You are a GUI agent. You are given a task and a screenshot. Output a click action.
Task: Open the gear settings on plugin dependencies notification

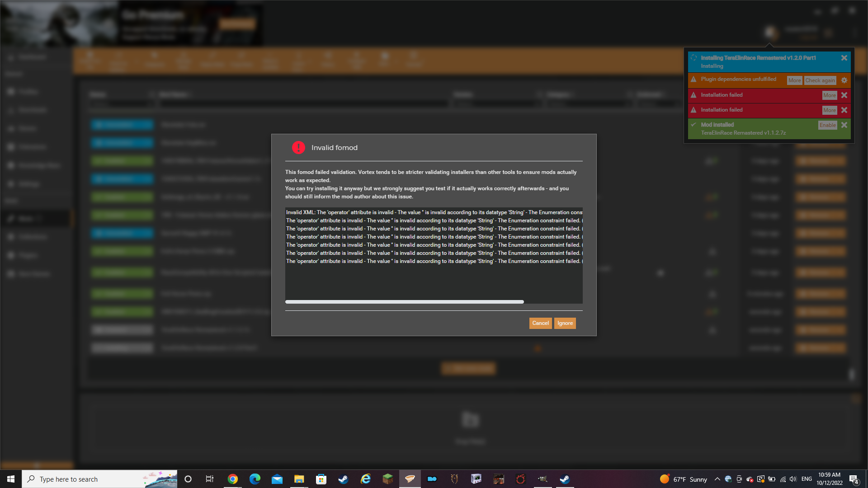(844, 80)
